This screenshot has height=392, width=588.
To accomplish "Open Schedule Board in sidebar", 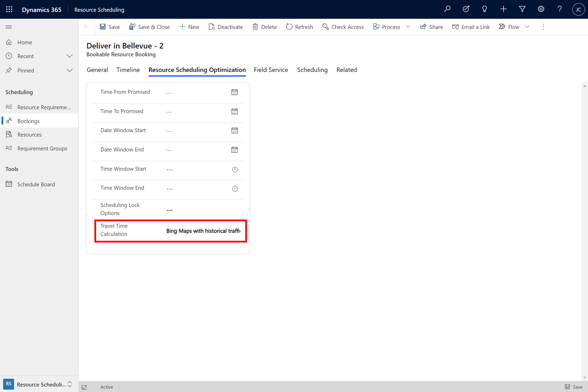I will [x=39, y=184].
